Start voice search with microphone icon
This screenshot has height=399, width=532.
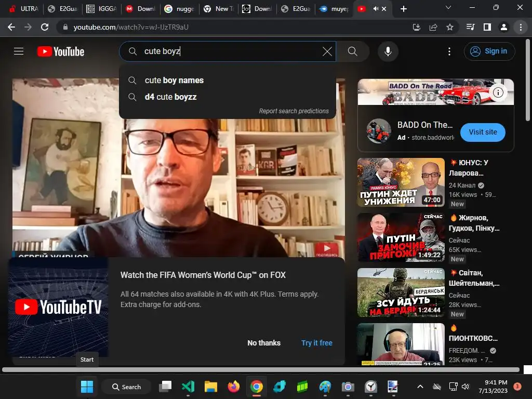point(388,51)
